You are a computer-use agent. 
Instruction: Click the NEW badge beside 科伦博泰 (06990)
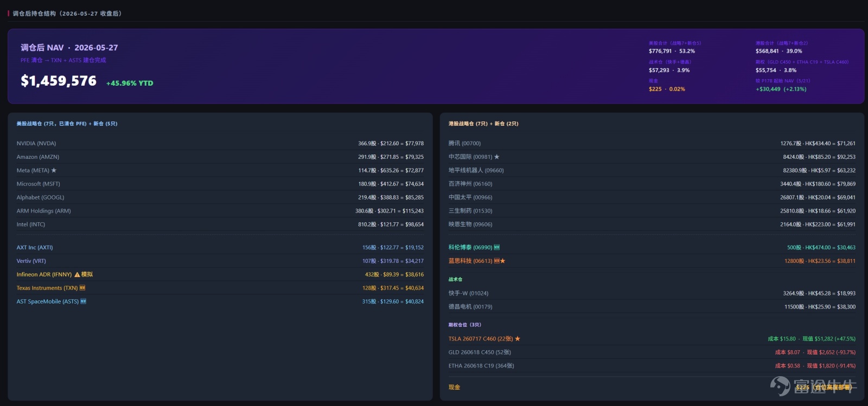[x=496, y=247]
